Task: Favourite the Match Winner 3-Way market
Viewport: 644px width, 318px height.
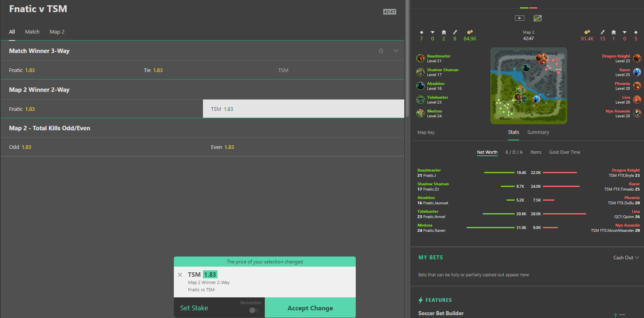Action: (x=381, y=51)
